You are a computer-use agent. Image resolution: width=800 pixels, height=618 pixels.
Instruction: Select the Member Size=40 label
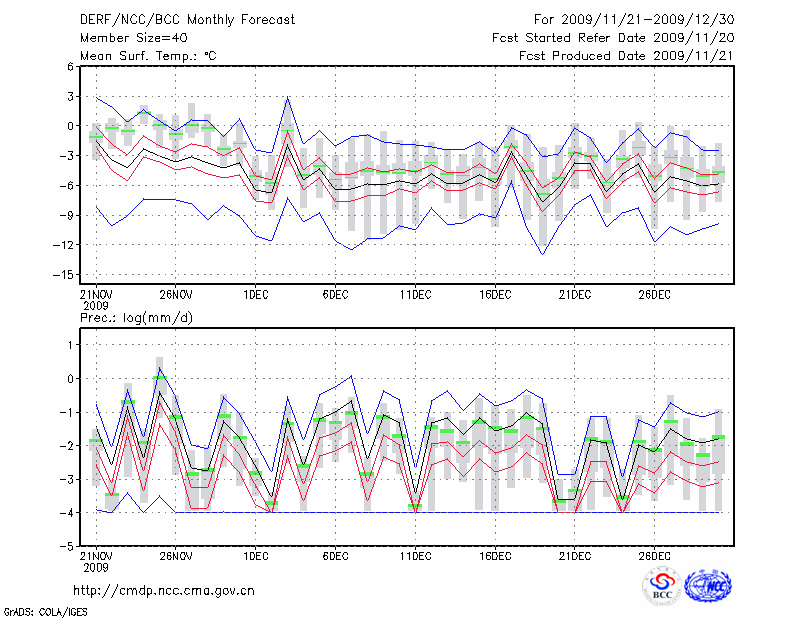pos(126,38)
